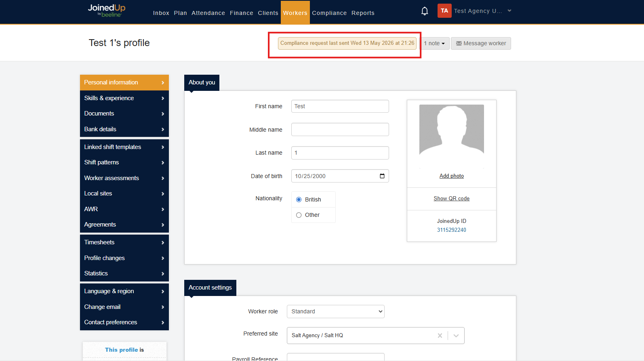Click the JoinedUp by beeline logo
Image resolution: width=644 pixels, height=361 pixels.
pos(107,10)
